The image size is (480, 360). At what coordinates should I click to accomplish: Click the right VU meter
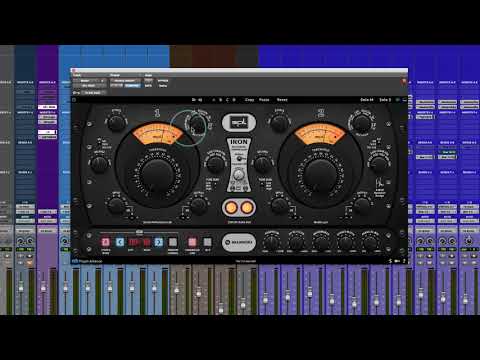320,134
